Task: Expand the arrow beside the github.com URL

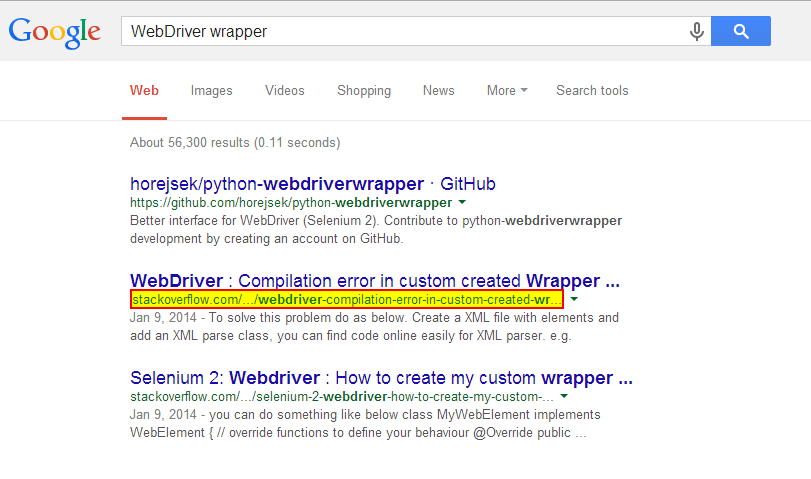Action: click(x=462, y=202)
